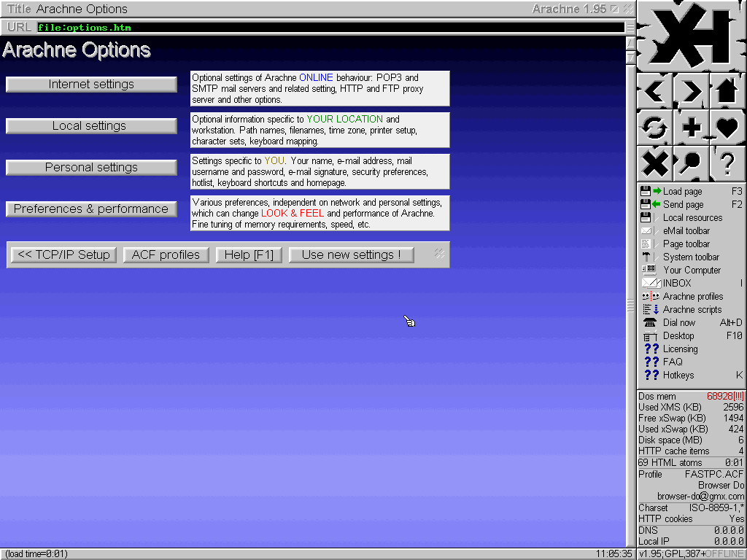Click the INBOX envelope icon

click(x=651, y=283)
